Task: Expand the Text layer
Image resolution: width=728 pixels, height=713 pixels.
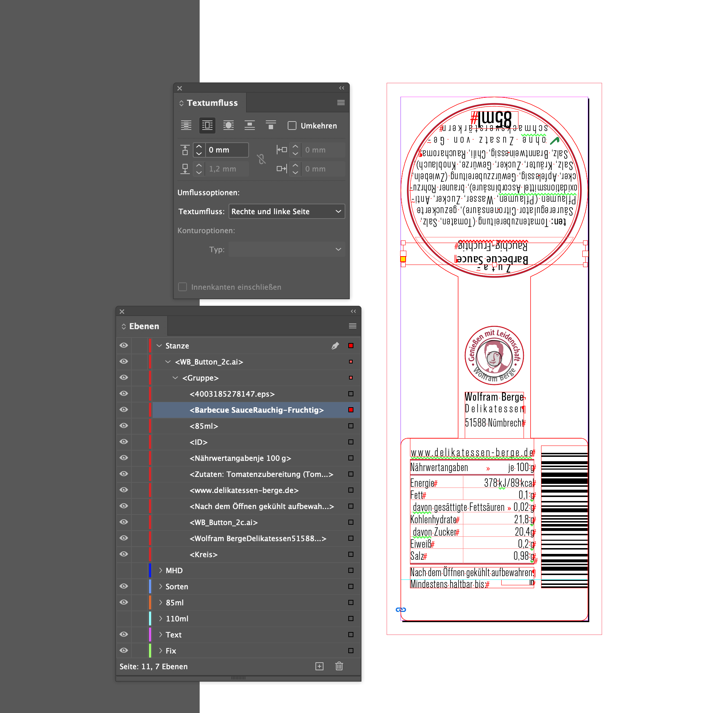Action: point(161,634)
